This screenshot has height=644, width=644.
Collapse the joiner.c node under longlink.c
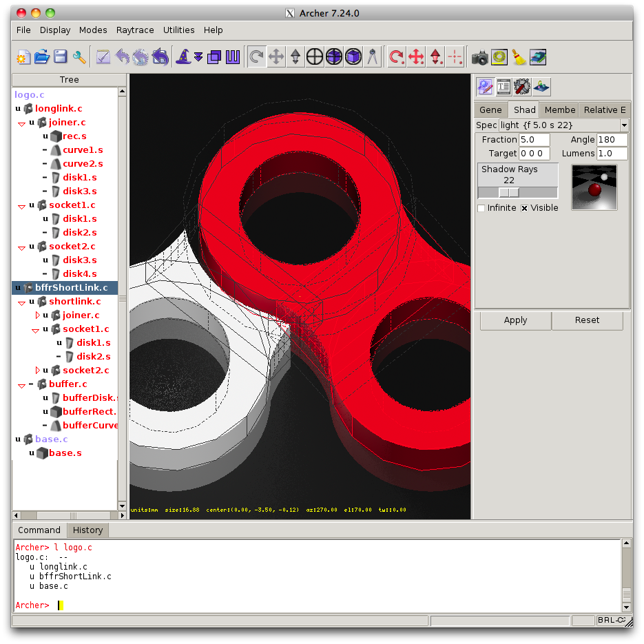click(x=21, y=123)
